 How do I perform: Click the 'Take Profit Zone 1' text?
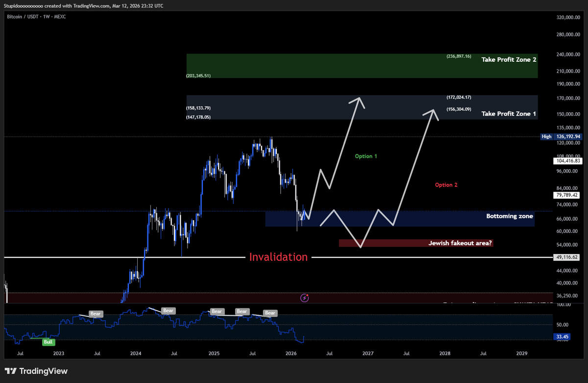tap(509, 113)
